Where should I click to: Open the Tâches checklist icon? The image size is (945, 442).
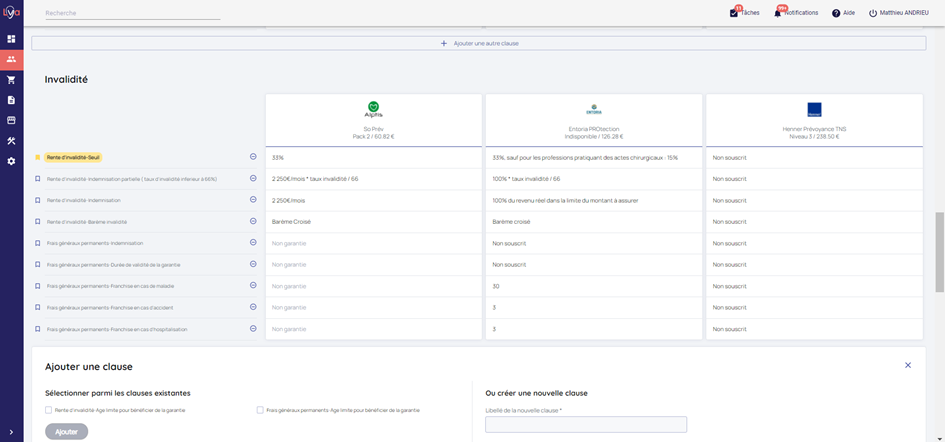734,13
